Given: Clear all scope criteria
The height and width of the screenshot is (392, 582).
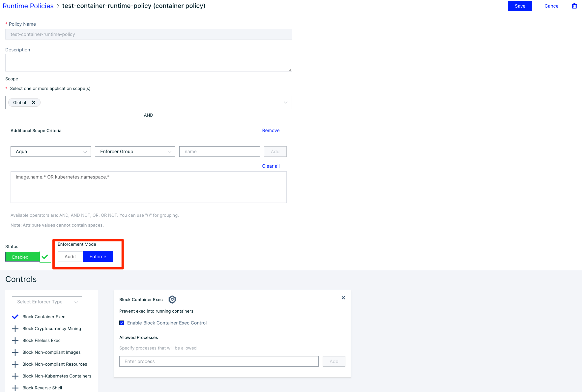Looking at the screenshot, I should pos(270,166).
